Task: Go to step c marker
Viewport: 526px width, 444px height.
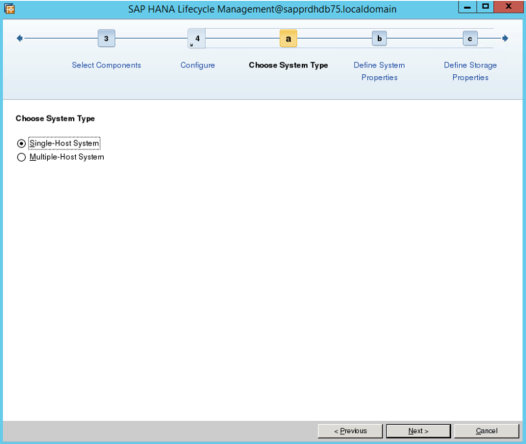Action: [x=470, y=39]
